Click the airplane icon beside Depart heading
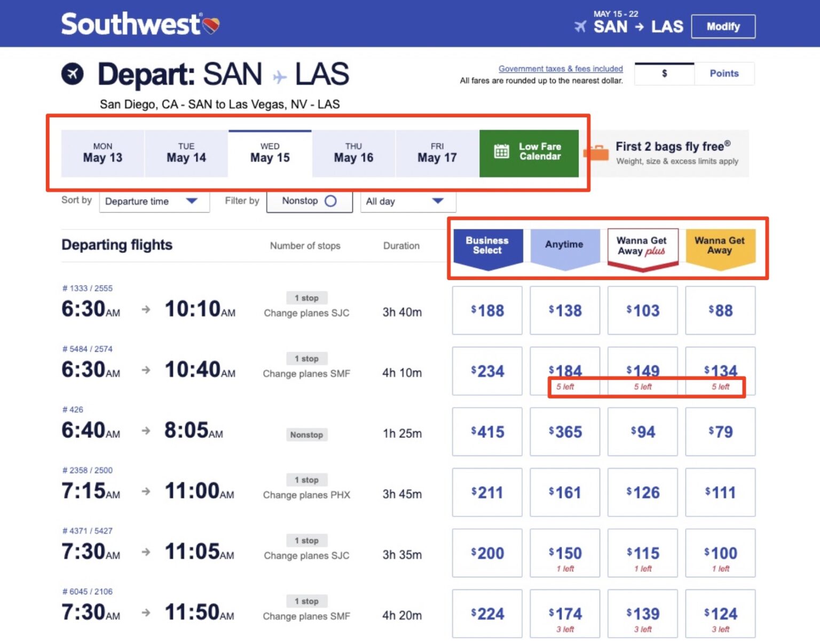The width and height of the screenshot is (820, 644). point(74,74)
